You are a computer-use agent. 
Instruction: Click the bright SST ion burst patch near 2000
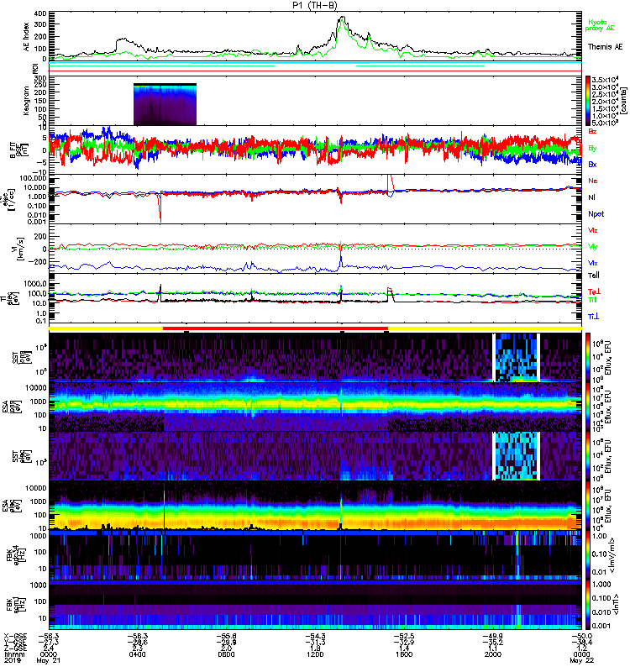tap(516, 358)
